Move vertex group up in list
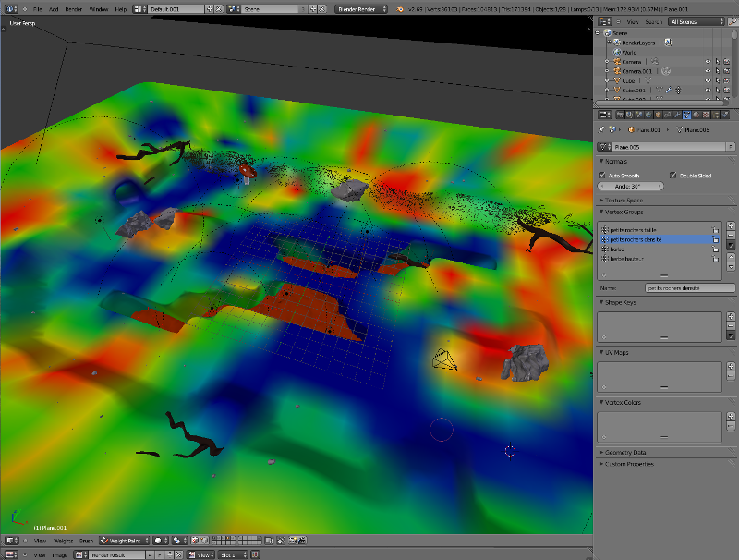This screenshot has width=739, height=560. pyautogui.click(x=731, y=257)
